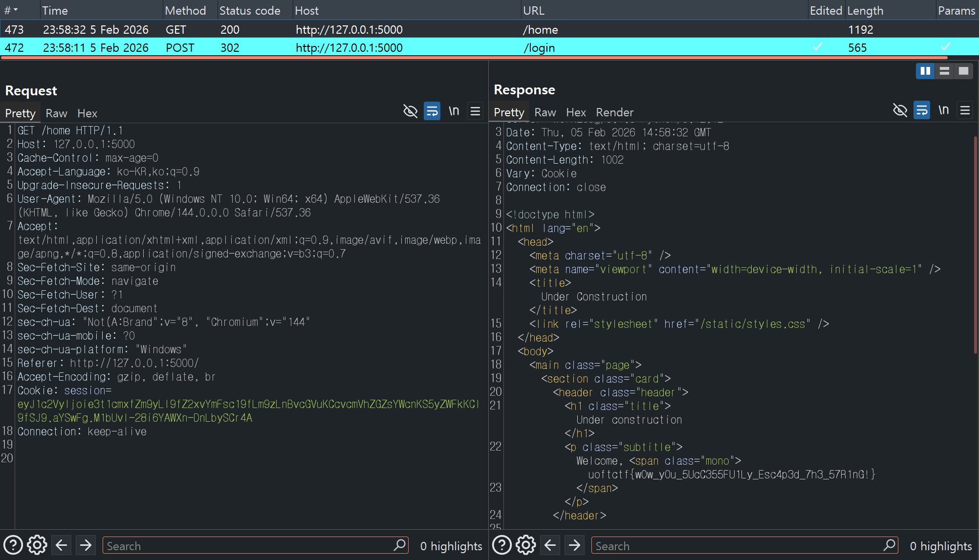Sort history by # column header

click(x=11, y=10)
